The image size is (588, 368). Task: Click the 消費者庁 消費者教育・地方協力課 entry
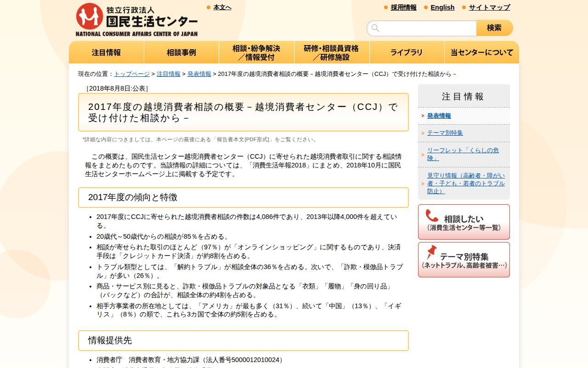[x=191, y=360]
